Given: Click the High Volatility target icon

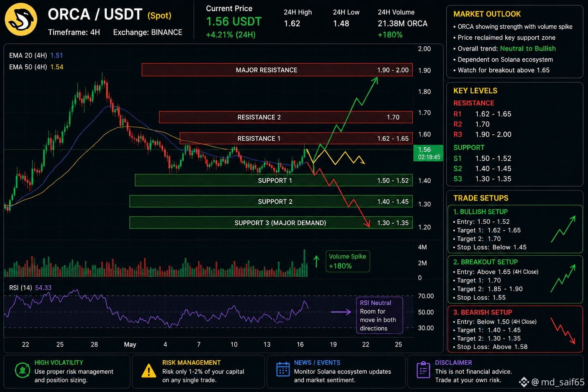Looking at the screenshot, I should click(x=22, y=370).
